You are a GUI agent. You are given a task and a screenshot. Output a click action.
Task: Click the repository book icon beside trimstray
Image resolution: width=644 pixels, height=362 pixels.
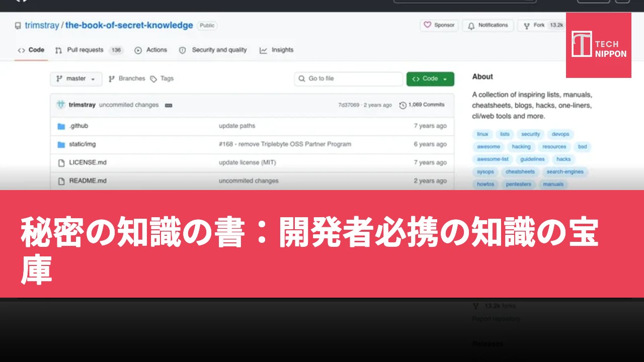(x=18, y=26)
